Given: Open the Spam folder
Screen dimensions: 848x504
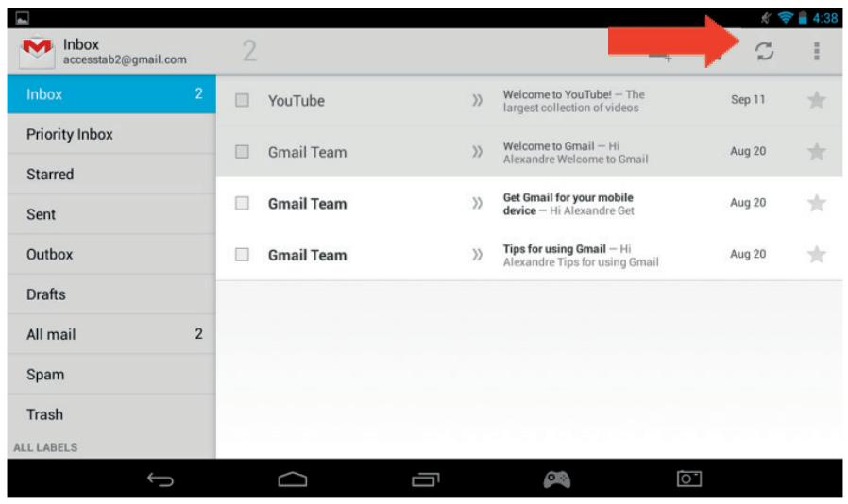Looking at the screenshot, I should [111, 374].
